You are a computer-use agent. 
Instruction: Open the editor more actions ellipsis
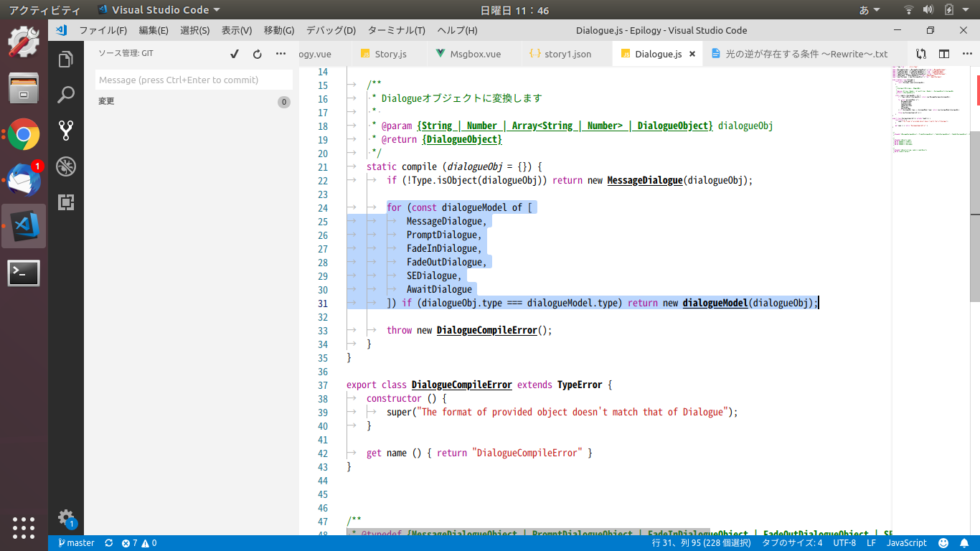tap(966, 54)
